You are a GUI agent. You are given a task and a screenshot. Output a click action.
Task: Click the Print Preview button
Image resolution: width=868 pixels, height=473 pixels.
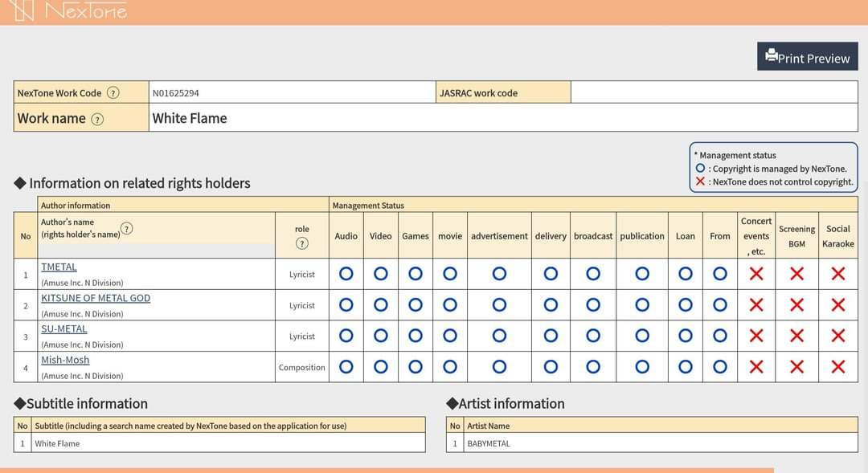[x=807, y=58]
